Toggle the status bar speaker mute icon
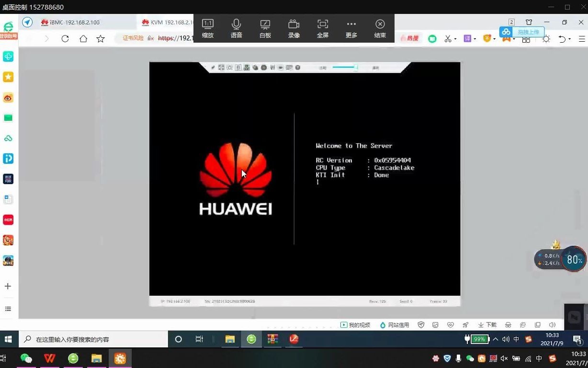The height and width of the screenshot is (368, 588). coord(552,325)
